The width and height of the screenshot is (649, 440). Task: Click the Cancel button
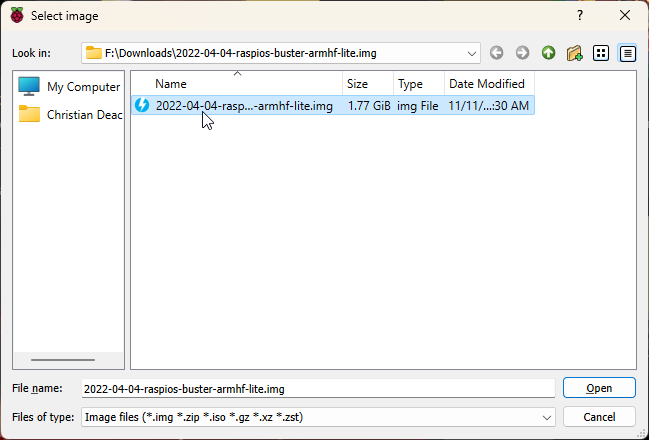[599, 416]
